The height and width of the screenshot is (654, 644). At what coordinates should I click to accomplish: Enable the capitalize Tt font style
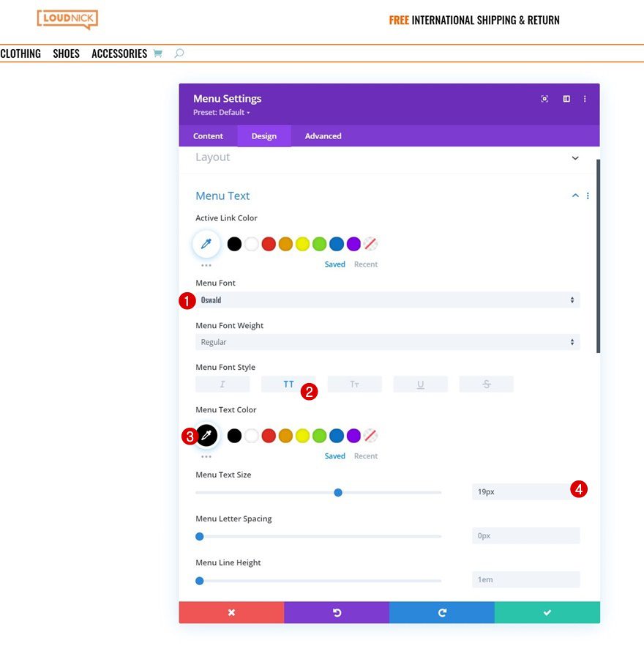click(354, 383)
